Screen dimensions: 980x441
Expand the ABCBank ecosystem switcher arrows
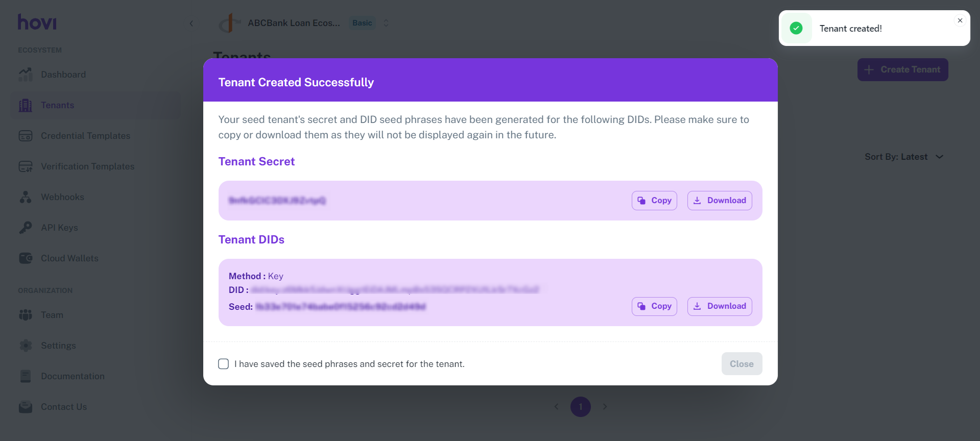[386, 23]
